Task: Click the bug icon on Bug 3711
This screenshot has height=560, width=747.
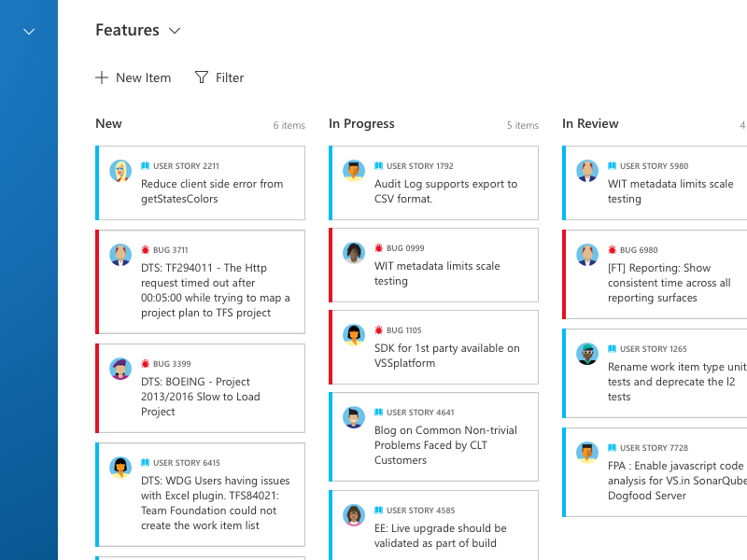Action: [x=146, y=250]
